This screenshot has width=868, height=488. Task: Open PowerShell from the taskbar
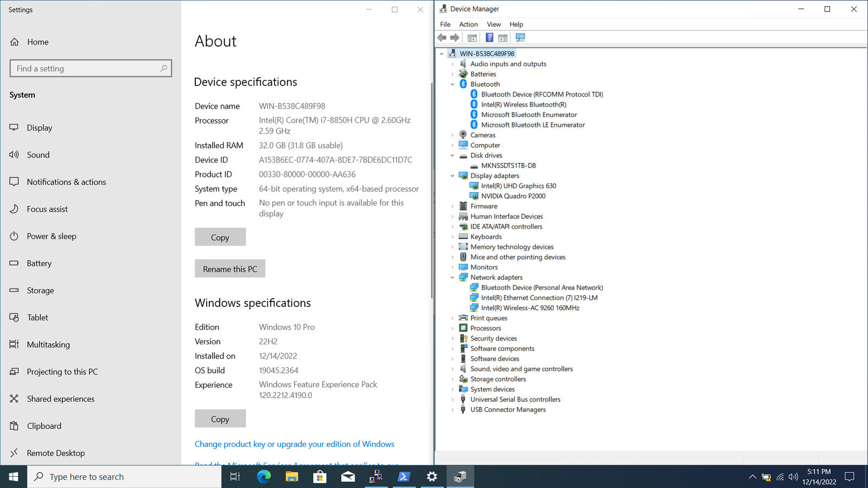pos(404,477)
